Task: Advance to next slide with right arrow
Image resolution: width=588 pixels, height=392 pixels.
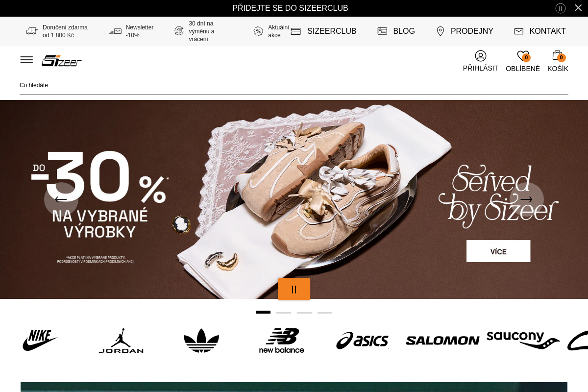Action: 527,199
